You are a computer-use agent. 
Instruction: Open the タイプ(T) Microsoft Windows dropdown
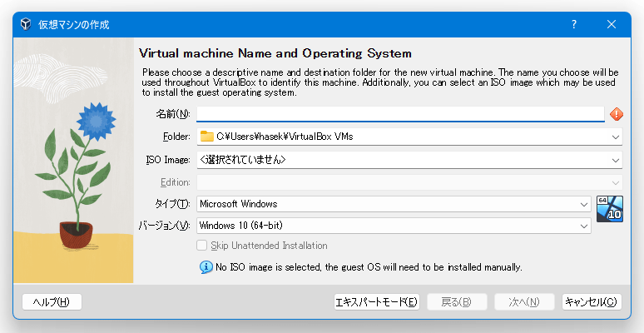(x=394, y=204)
